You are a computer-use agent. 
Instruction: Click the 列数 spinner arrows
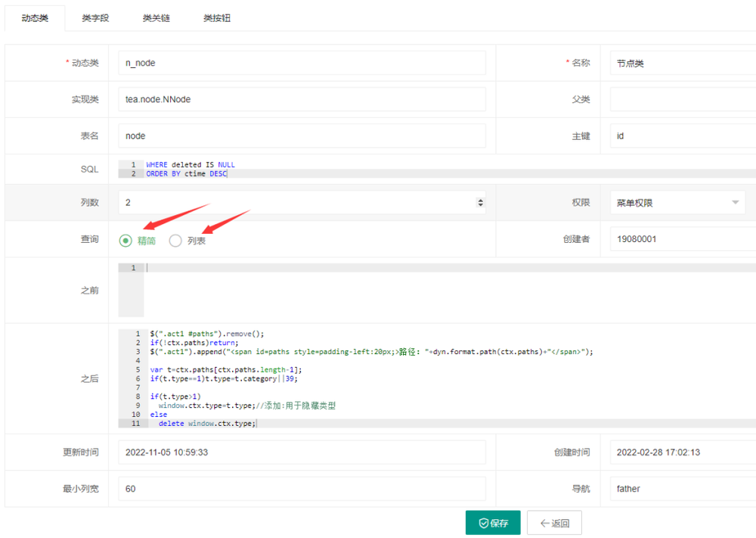coord(480,203)
